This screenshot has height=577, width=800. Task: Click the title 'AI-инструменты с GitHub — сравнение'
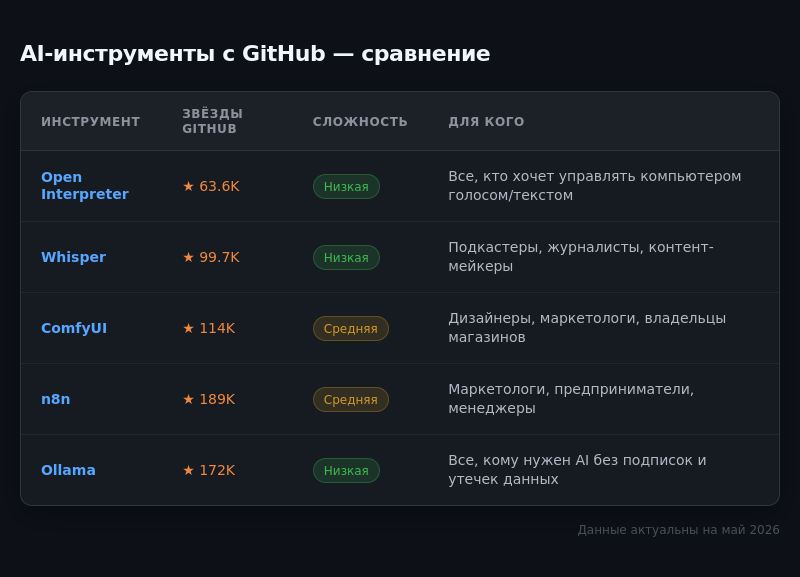pos(255,54)
